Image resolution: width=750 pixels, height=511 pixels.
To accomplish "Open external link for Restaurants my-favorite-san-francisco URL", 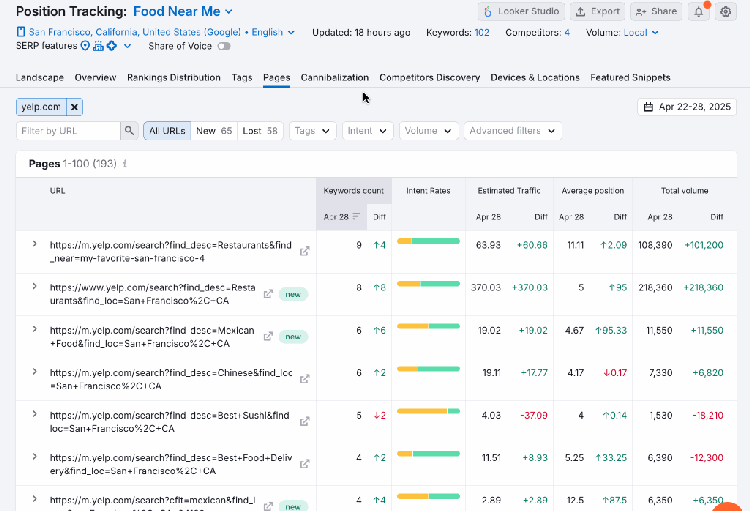I will pos(305,251).
